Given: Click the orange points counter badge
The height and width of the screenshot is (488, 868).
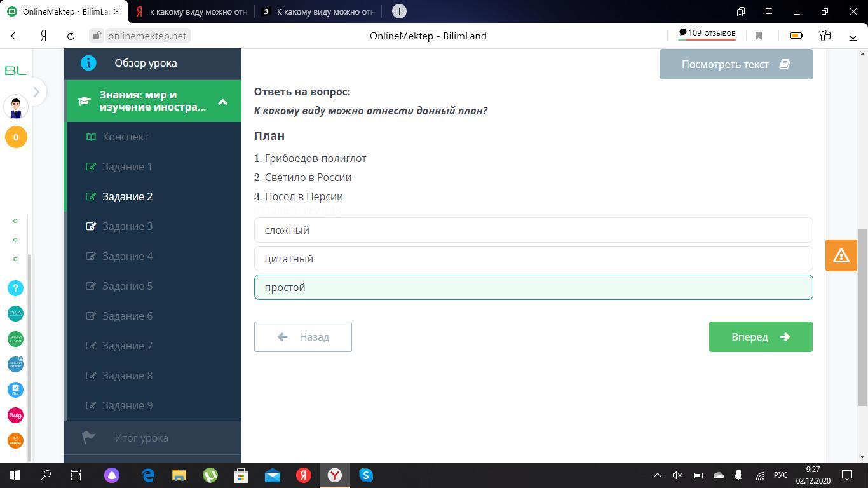Looking at the screenshot, I should click(x=16, y=137).
